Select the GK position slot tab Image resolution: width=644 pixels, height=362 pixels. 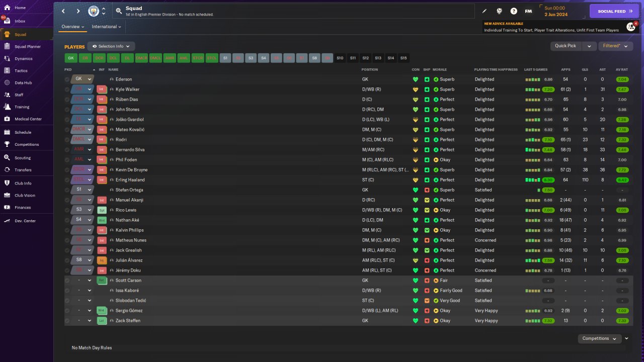(x=71, y=58)
